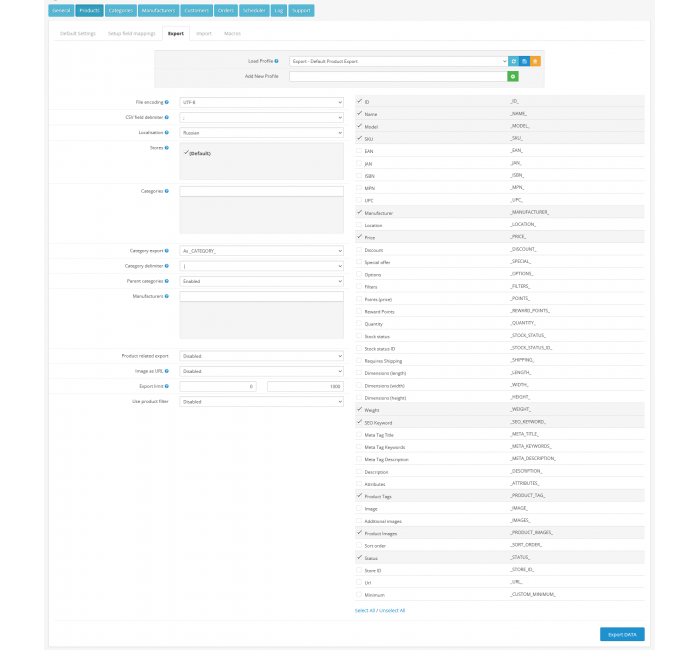Viewport: 700px width, 650px height.
Task: Enable the Stock status ID checkbox
Action: pyautogui.click(x=359, y=348)
